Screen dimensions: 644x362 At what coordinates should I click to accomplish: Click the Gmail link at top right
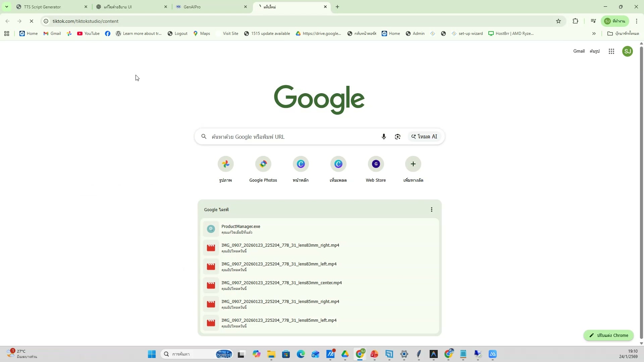point(579,51)
